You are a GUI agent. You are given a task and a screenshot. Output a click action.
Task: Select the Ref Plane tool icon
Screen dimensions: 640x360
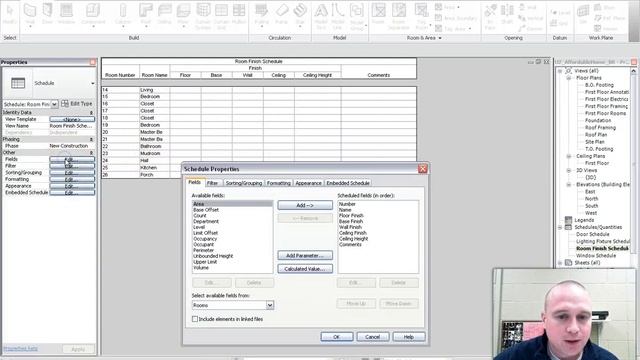click(609, 18)
